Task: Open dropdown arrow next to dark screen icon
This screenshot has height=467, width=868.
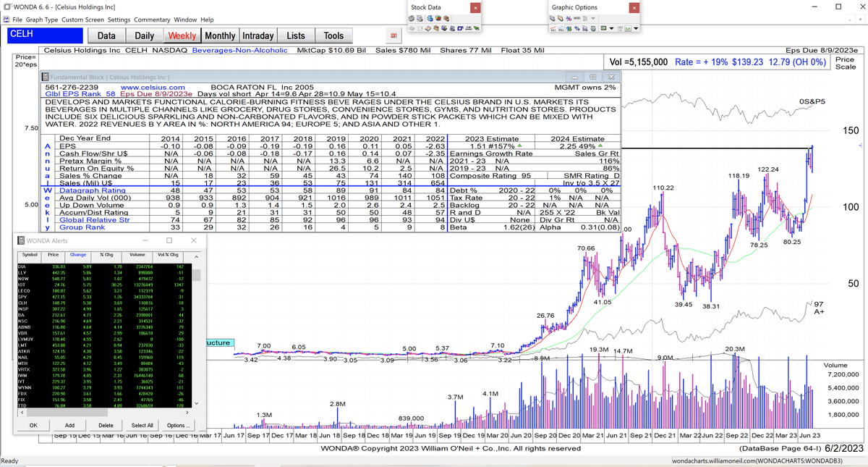Action: click(x=611, y=28)
